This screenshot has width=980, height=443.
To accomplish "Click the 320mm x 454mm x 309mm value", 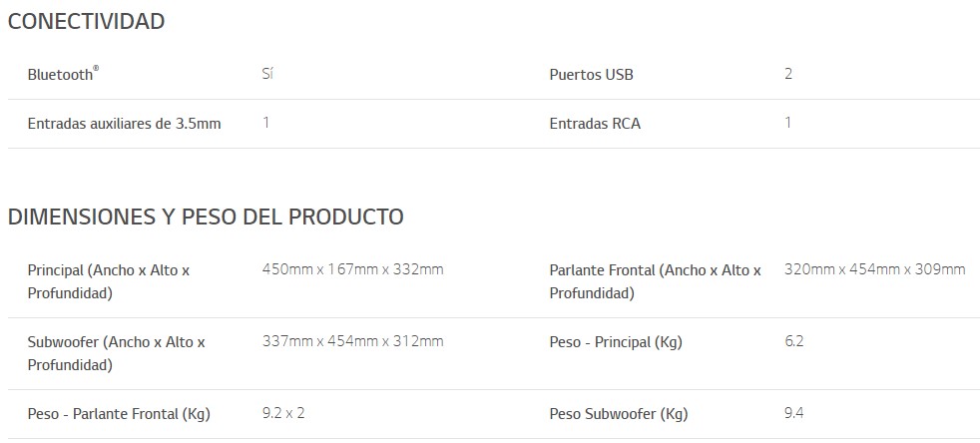I will [875, 269].
